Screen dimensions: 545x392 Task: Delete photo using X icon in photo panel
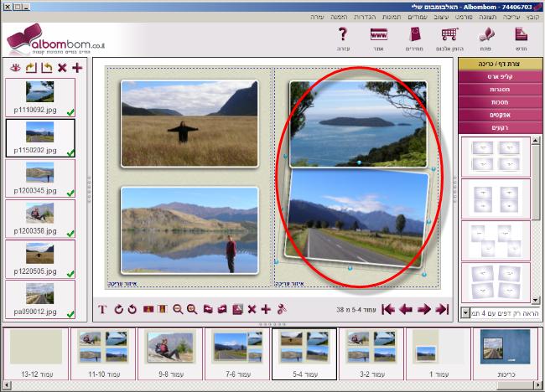point(62,67)
